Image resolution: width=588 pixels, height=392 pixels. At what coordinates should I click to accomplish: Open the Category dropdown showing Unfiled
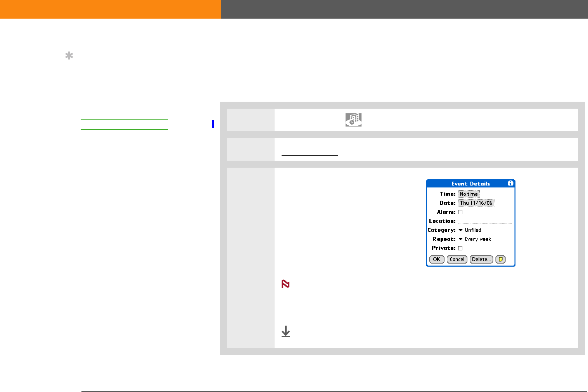click(x=470, y=230)
